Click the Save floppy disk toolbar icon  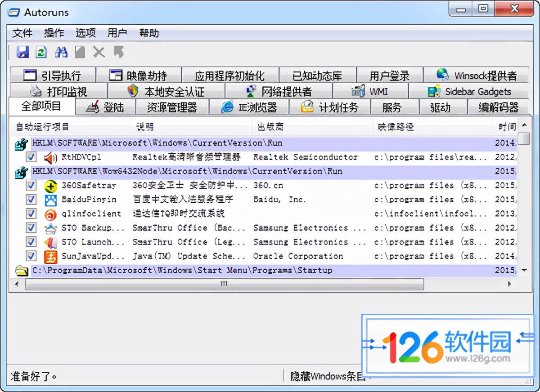[22, 52]
